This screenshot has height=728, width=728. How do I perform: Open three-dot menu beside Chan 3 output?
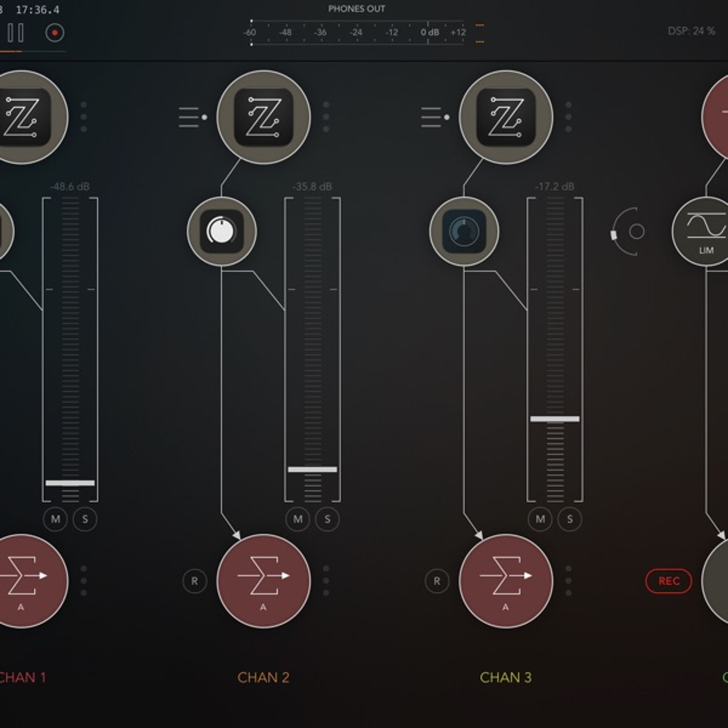(x=568, y=581)
